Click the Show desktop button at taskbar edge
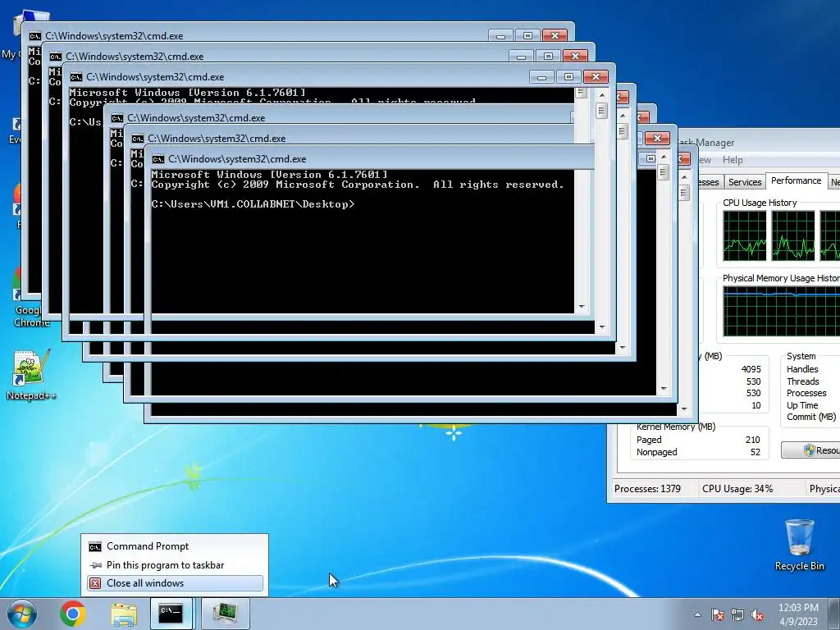 pyautogui.click(x=834, y=614)
